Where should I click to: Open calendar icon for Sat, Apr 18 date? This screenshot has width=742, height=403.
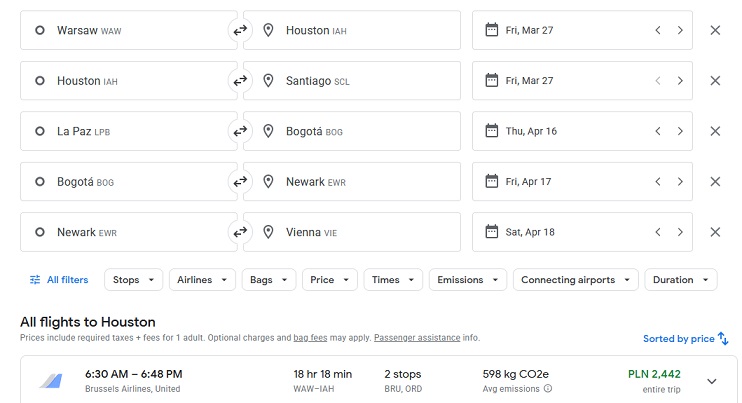[492, 232]
